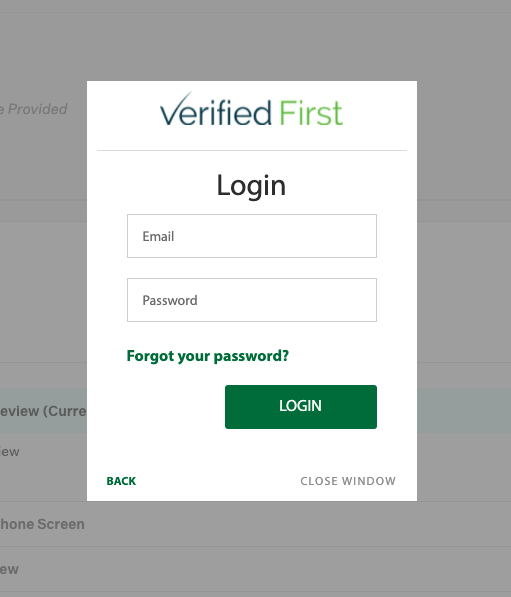Click the "Password" placeholder label
511x597 pixels.
click(170, 300)
